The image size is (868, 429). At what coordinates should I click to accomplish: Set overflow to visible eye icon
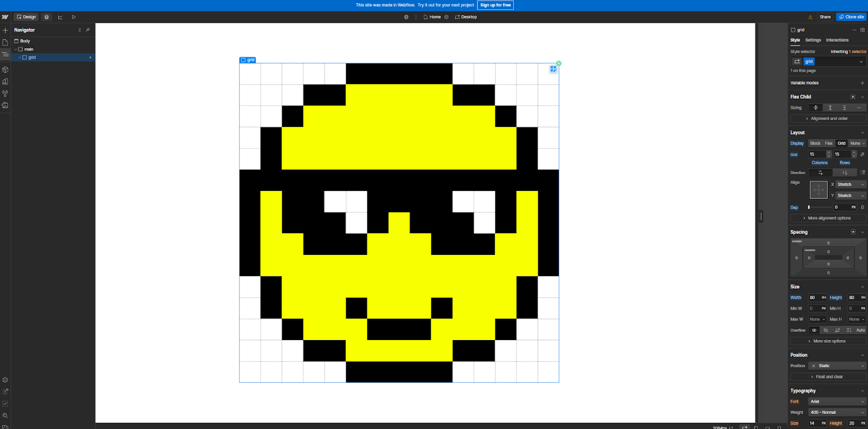click(814, 330)
